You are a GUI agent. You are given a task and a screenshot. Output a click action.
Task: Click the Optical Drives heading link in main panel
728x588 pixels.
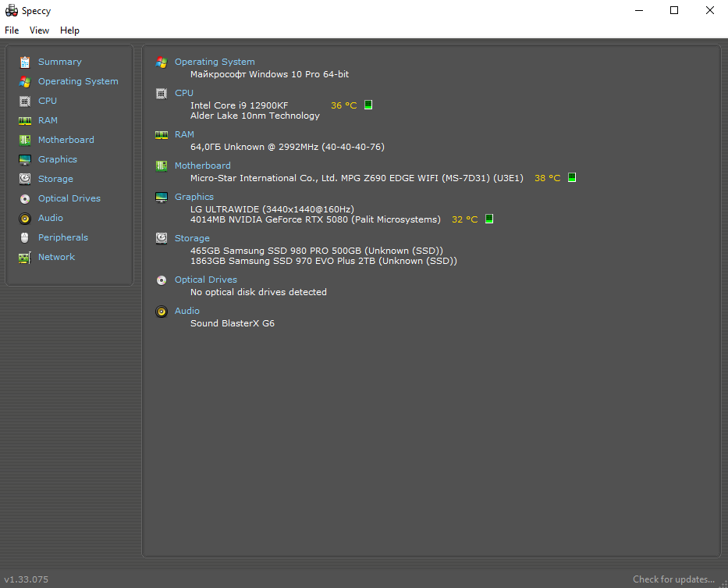click(x=206, y=280)
